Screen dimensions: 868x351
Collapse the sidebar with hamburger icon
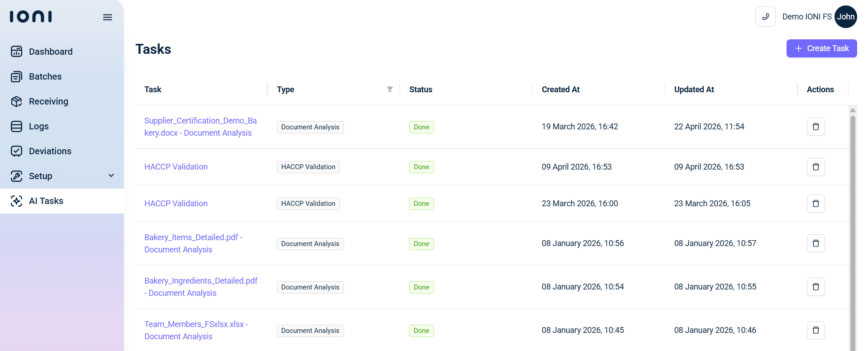[107, 17]
